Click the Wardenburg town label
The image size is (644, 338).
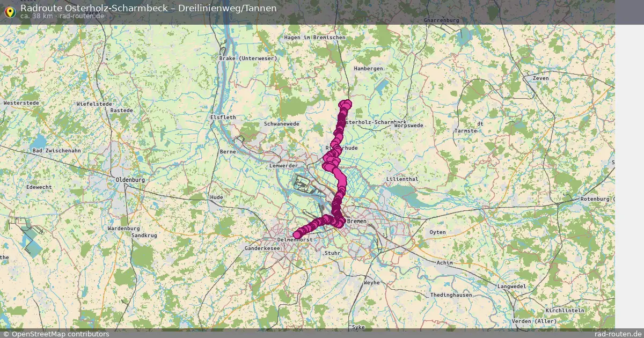(x=124, y=228)
